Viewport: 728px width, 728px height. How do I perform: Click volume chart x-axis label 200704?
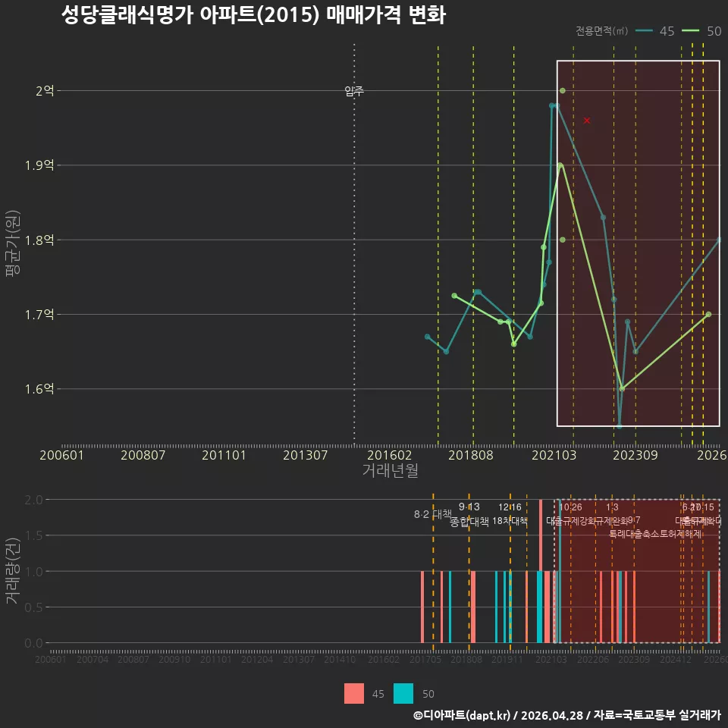pos(93,659)
